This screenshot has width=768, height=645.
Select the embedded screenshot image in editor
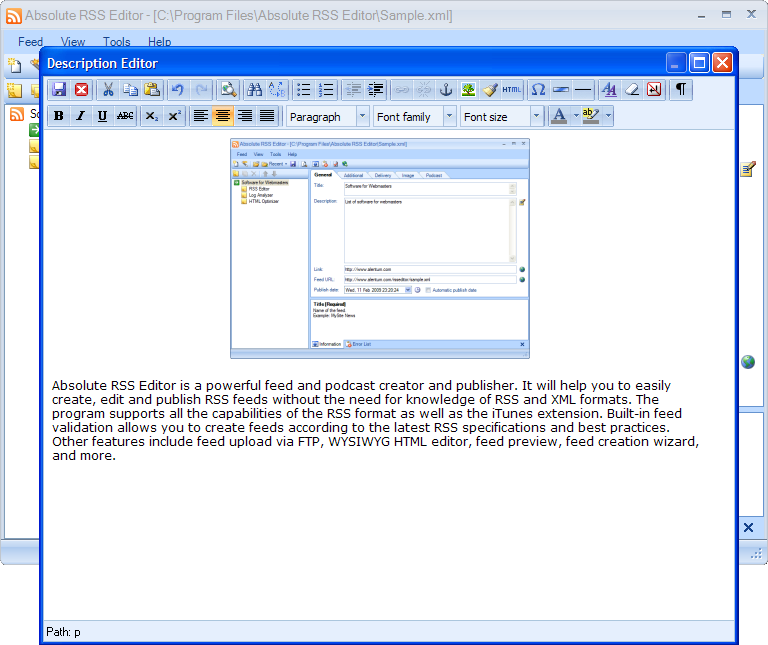(380, 248)
